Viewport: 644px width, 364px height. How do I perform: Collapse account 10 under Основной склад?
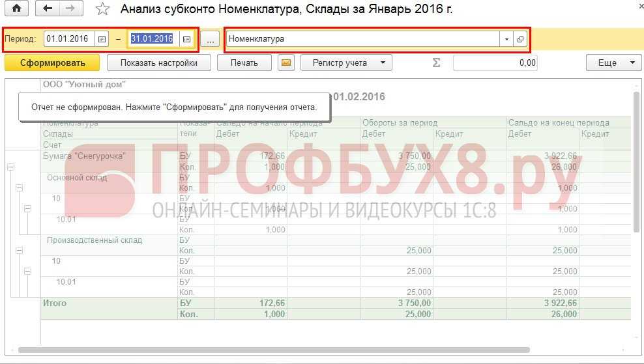[27, 209]
